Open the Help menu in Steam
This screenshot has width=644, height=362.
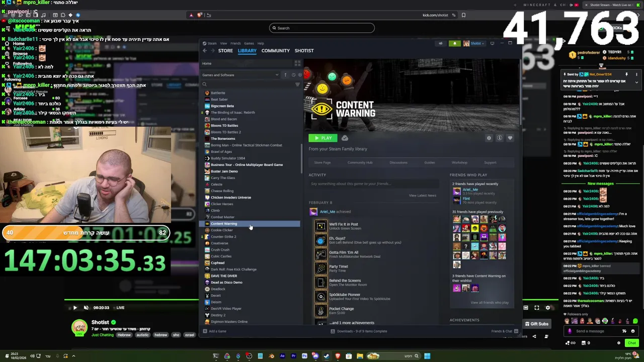click(x=261, y=43)
